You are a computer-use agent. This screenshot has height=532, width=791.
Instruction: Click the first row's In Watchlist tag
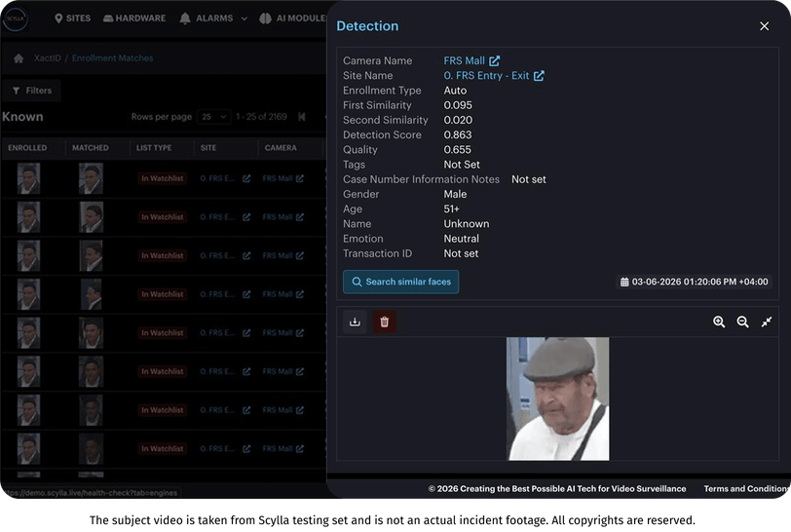[163, 178]
